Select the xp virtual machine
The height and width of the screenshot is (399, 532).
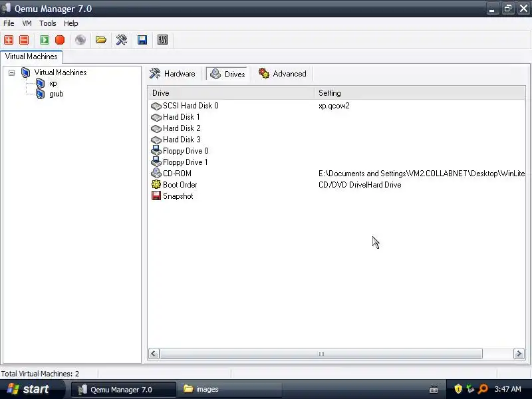(x=53, y=83)
